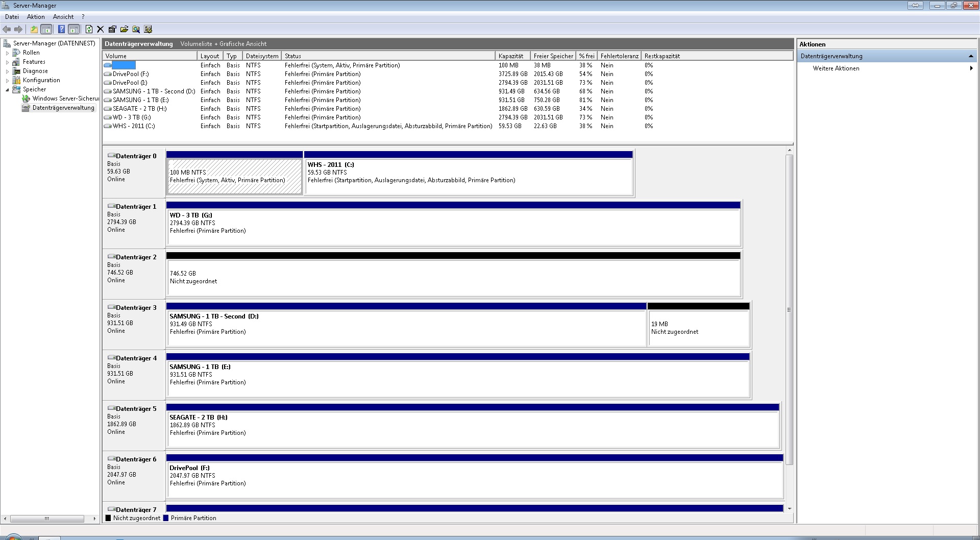Open the Datei menu
The width and height of the screenshot is (980, 540).
pos(12,17)
